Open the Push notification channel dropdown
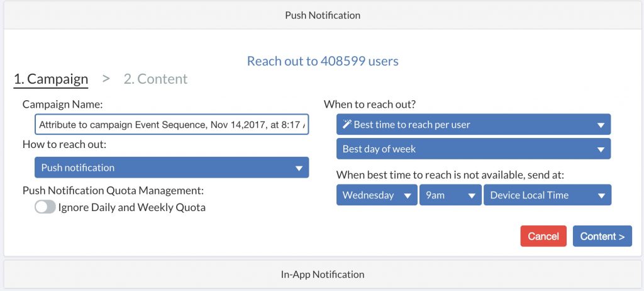The image size is (644, 291). point(171,168)
